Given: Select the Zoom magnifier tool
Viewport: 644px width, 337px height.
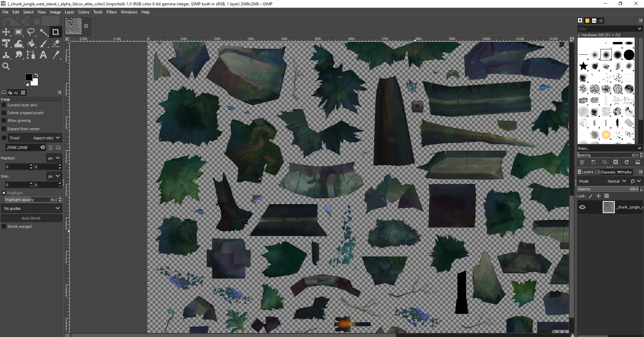Looking at the screenshot, I should (6, 66).
